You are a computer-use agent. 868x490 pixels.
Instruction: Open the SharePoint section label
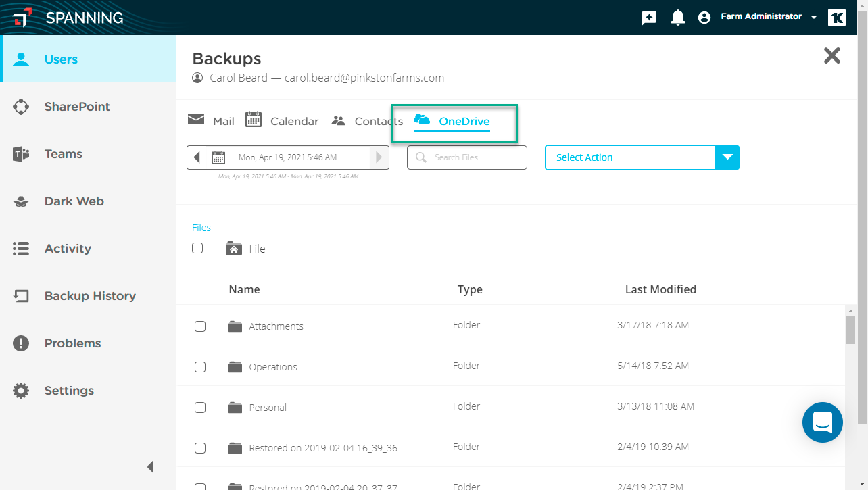[77, 107]
